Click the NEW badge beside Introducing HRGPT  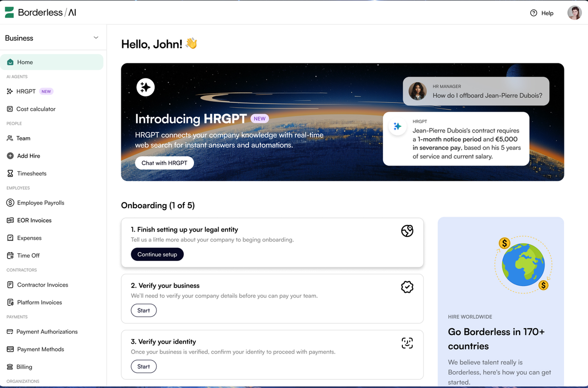pyautogui.click(x=260, y=118)
